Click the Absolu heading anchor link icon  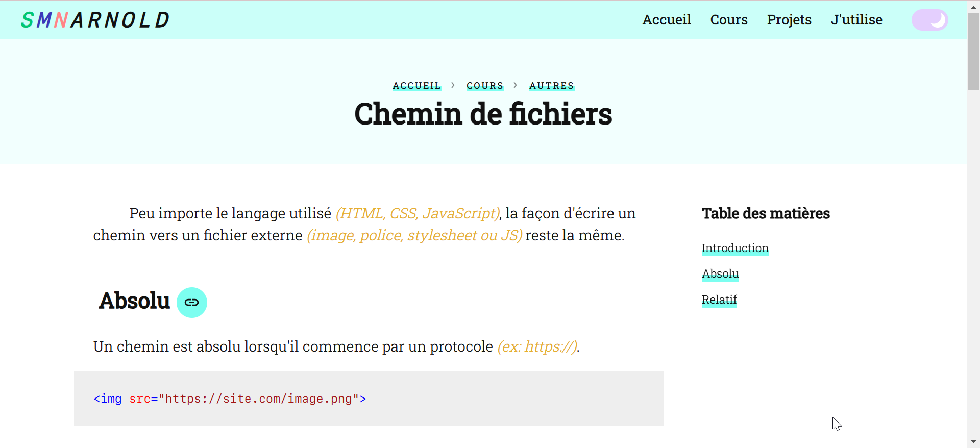pyautogui.click(x=191, y=303)
